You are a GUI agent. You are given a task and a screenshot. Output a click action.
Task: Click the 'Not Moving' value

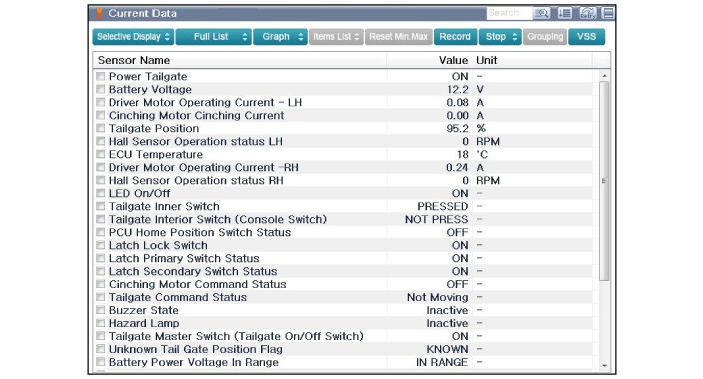[438, 297]
